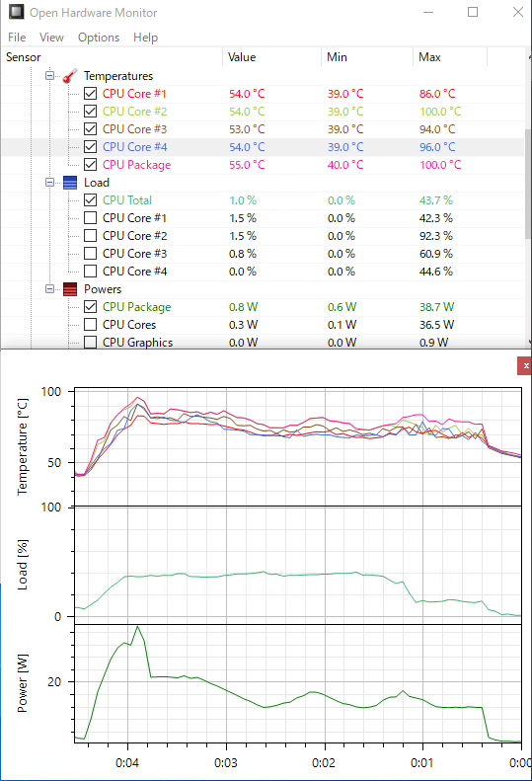Select the Powers group label
The height and width of the screenshot is (781, 532).
[x=103, y=289]
